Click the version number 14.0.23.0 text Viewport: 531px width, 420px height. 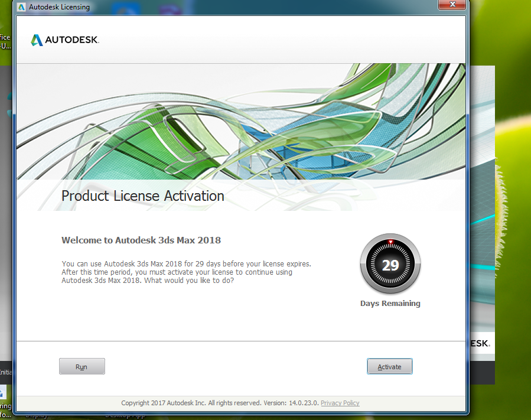302,403
